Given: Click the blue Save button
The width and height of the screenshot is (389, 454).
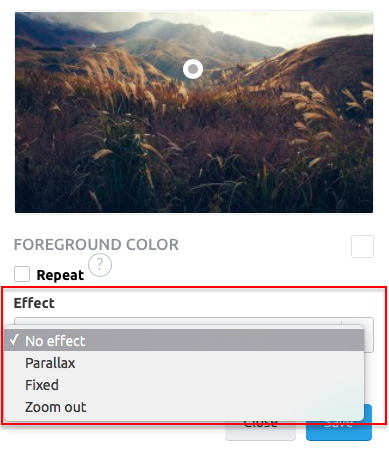Looking at the screenshot, I should click(339, 431).
